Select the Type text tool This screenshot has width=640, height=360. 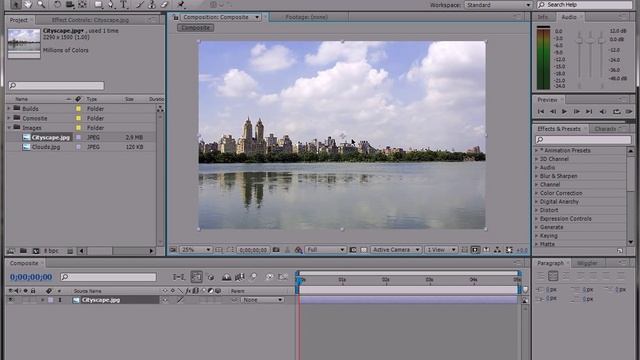(124, 4)
